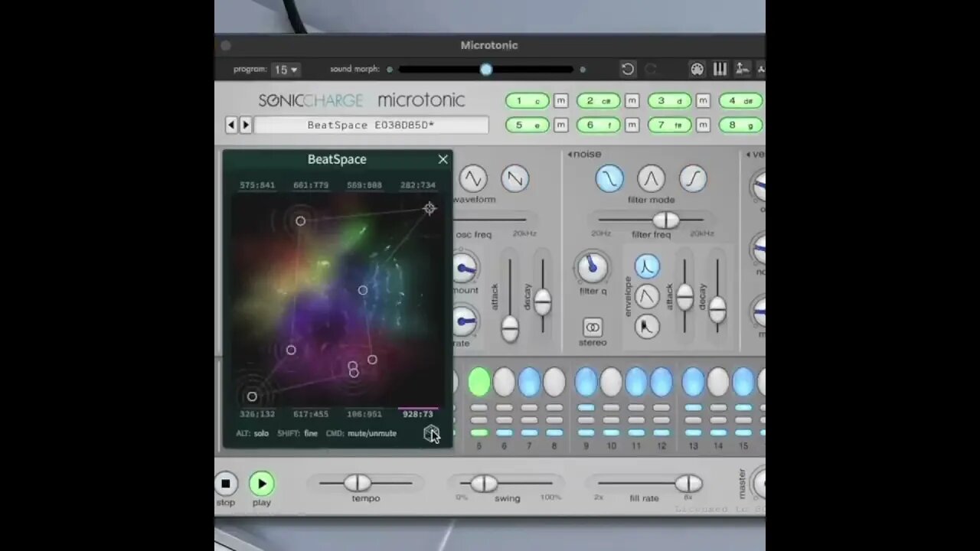Toggle the step 14 trigger pad
Screen dimensions: 980x551
tap(718, 382)
